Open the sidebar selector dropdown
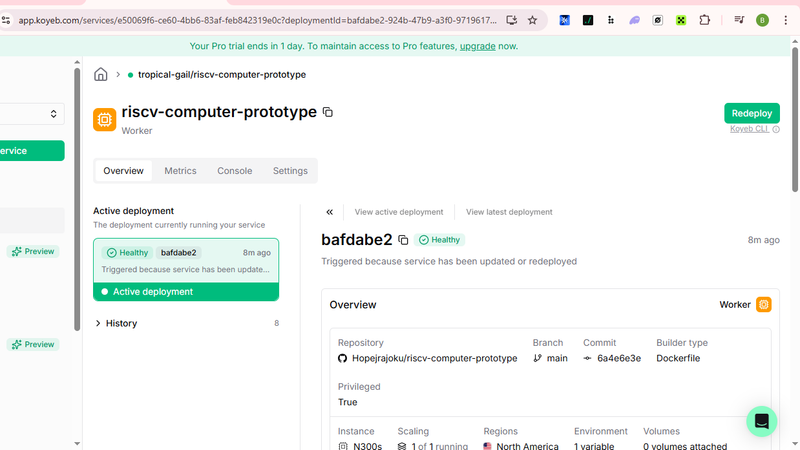Image resolution: width=800 pixels, height=450 pixels. coord(30,115)
